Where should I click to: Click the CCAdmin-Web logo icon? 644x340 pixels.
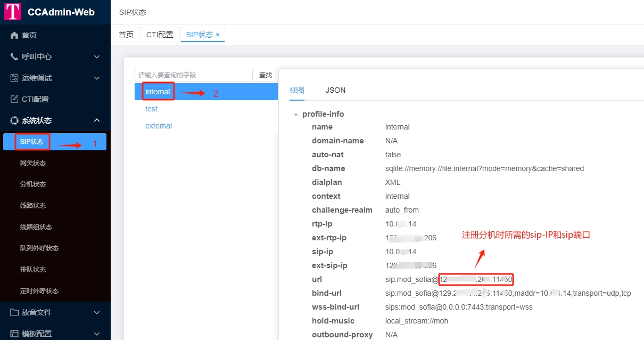[13, 12]
